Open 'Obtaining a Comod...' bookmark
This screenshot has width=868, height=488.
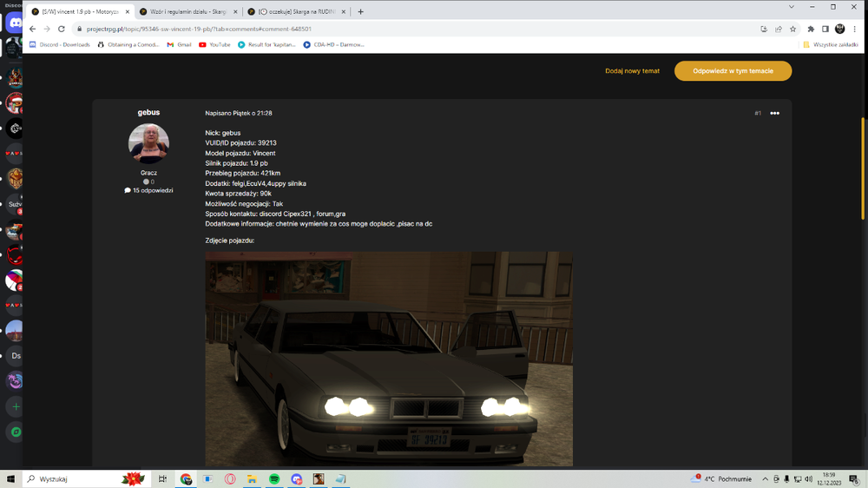click(x=128, y=45)
